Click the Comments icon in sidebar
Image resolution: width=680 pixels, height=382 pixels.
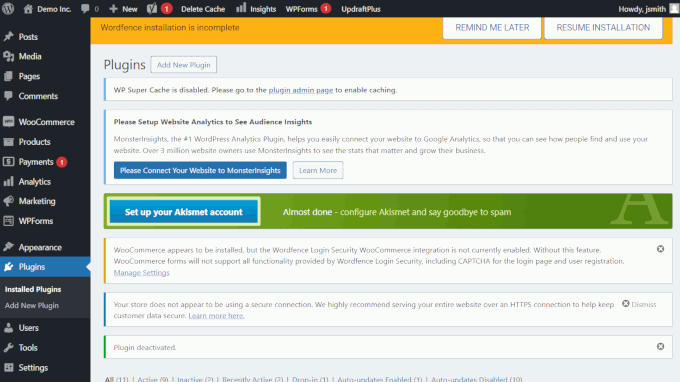pyautogui.click(x=9, y=96)
